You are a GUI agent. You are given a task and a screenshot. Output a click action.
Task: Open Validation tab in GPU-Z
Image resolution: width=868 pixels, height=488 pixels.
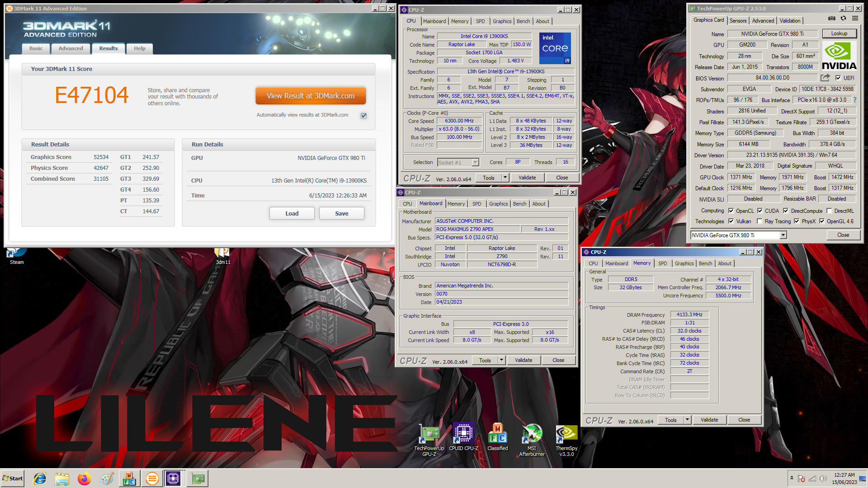[x=790, y=21]
